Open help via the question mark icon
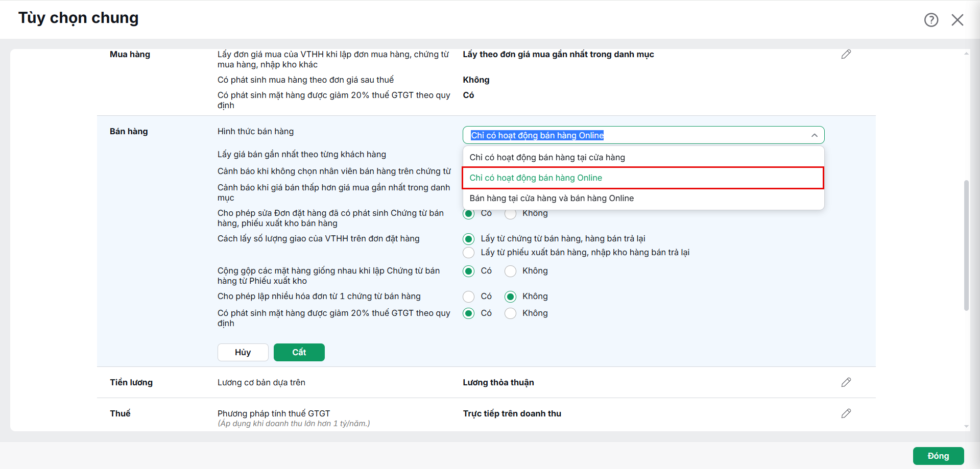 point(931,20)
